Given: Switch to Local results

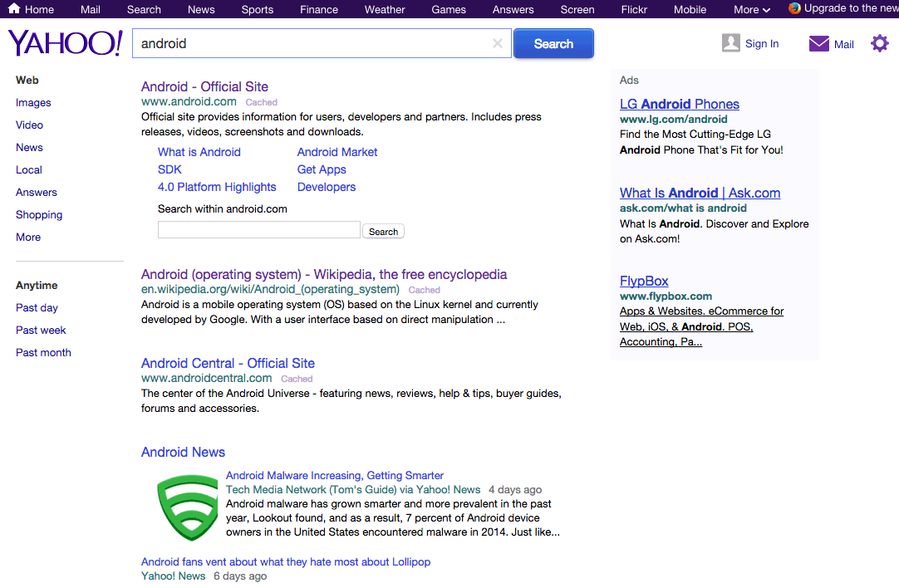Looking at the screenshot, I should coord(29,169).
